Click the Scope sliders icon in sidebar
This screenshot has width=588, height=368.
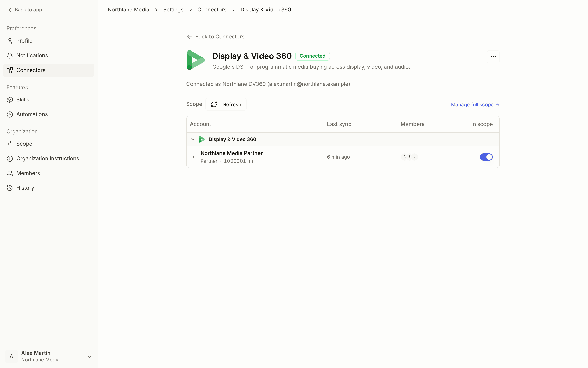10,144
